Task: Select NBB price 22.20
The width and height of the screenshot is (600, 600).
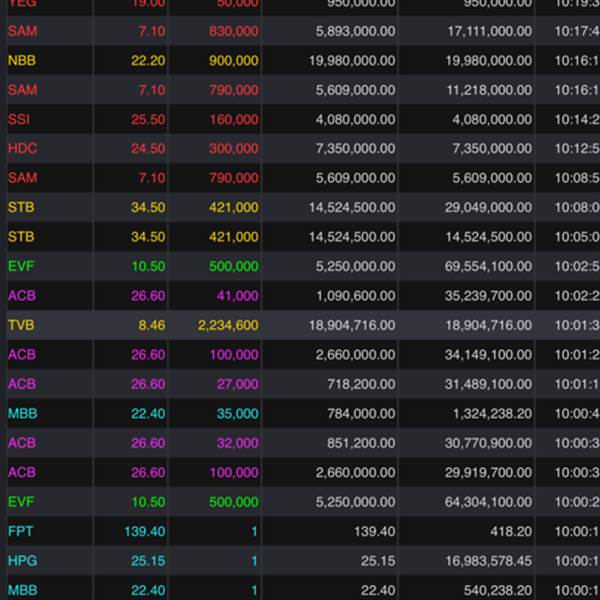Action: [148, 60]
